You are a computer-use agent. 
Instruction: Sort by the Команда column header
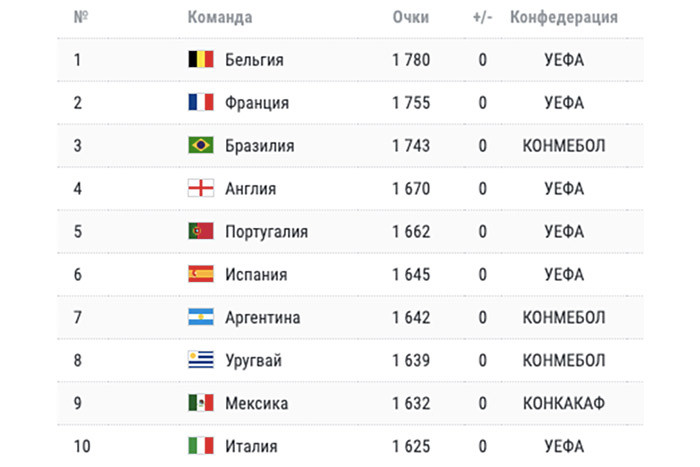click(220, 17)
